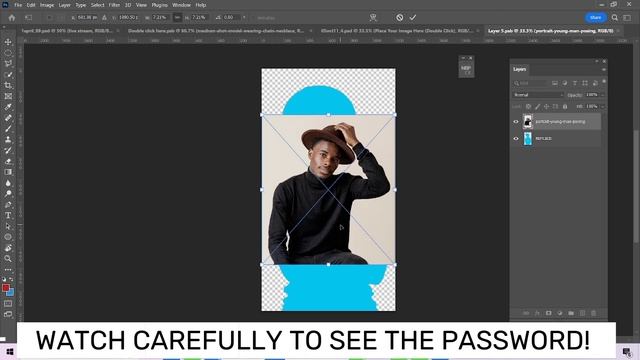Change the screen mode icon
This screenshot has height=360, width=640.
[8, 314]
